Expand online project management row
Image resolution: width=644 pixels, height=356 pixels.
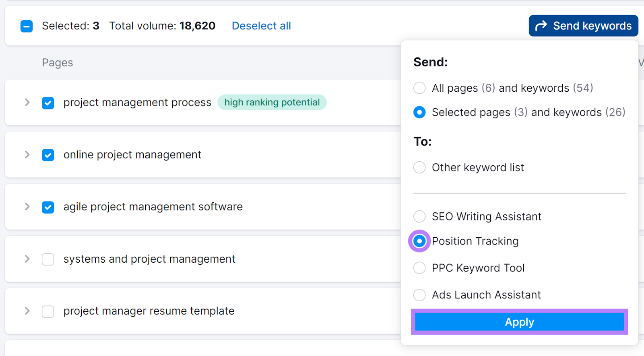[27, 154]
